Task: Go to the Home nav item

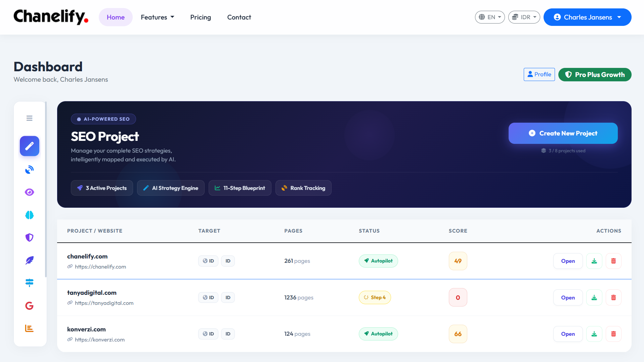Action: pos(116,17)
